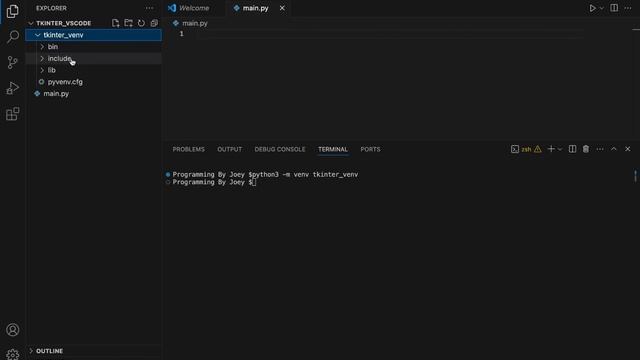Image resolution: width=640 pixels, height=360 pixels.
Task: Open editor more actions ellipsis
Action: point(628,8)
